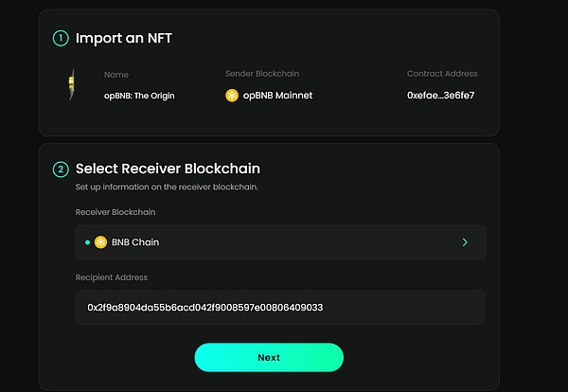Click the green status dot beside BNB Chain
This screenshot has width=568, height=392.
(87, 242)
